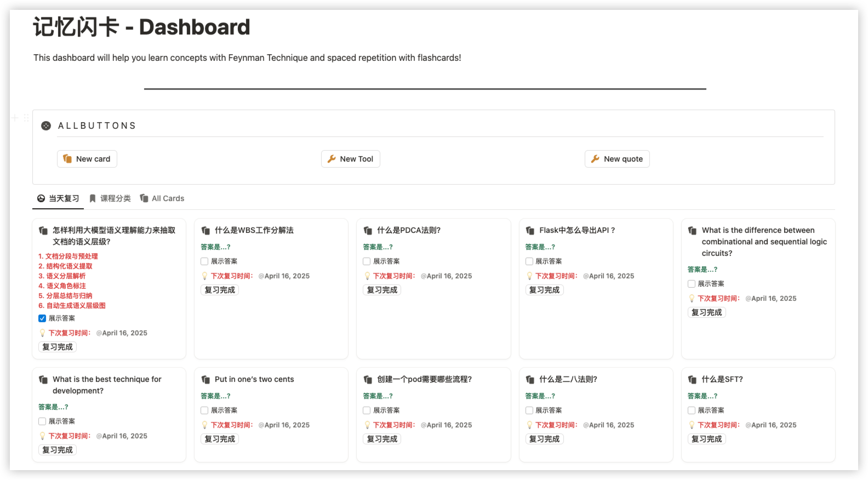The width and height of the screenshot is (868, 480).
Task: Uncheck 展示答案 on the 大模型语义理解 card
Action: coord(42,318)
